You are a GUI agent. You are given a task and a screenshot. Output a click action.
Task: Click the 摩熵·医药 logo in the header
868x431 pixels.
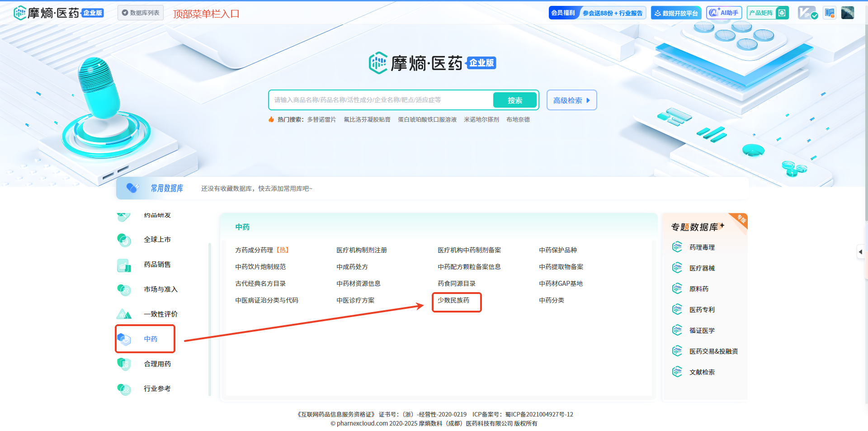(58, 13)
